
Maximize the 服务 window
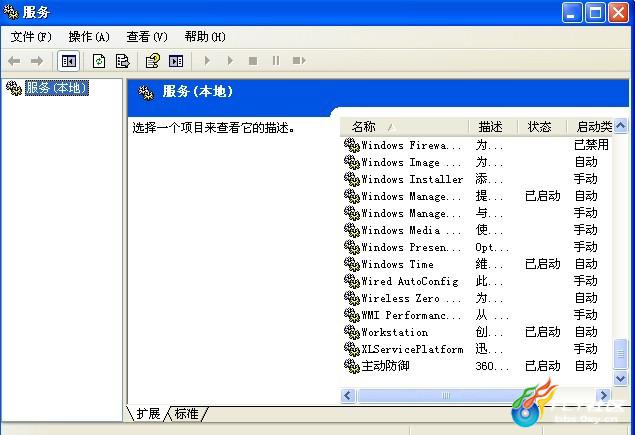[595, 13]
